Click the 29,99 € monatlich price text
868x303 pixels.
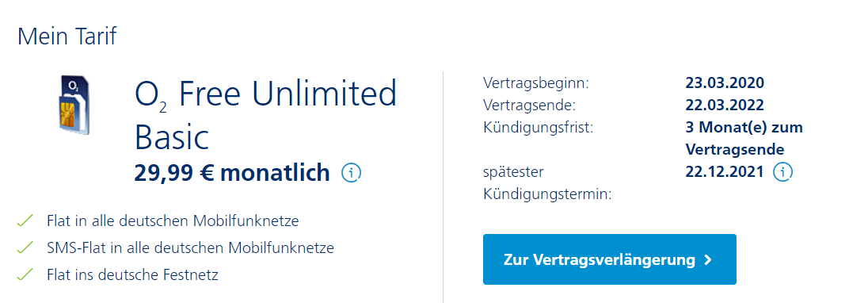pyautogui.click(x=232, y=174)
